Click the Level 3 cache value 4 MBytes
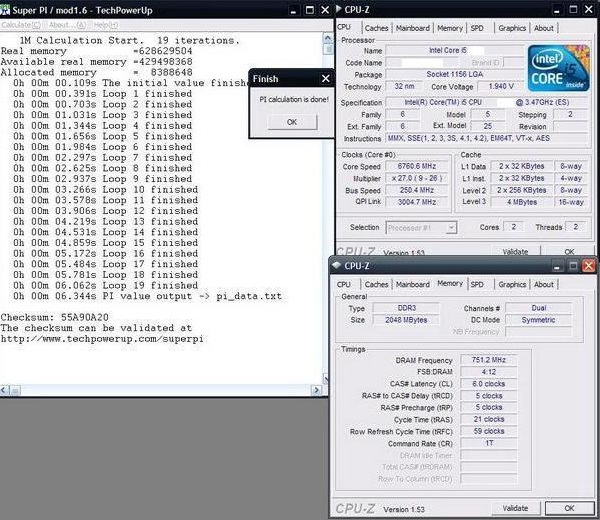The image size is (600, 520). tap(522, 202)
